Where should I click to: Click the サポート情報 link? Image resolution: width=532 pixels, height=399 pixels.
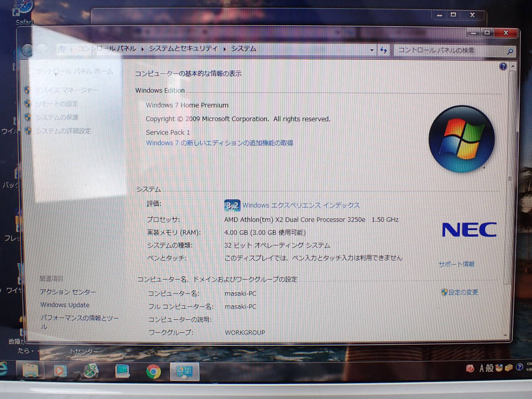[457, 264]
